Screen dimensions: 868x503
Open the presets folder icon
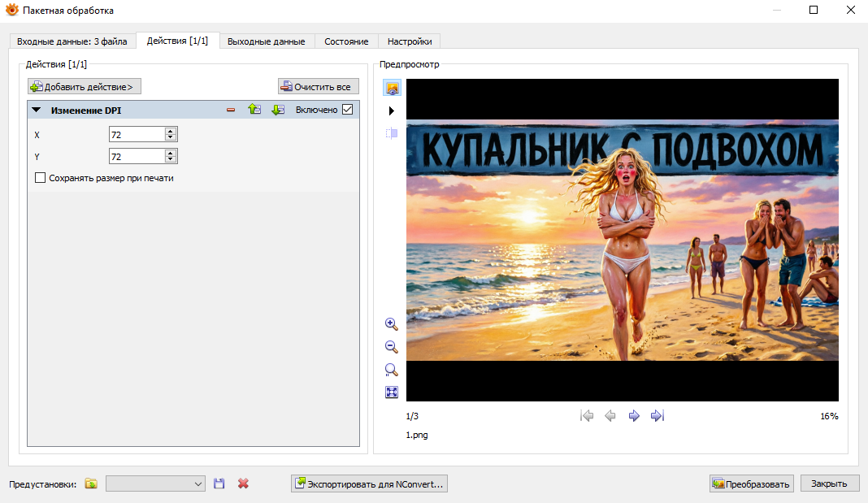point(91,483)
